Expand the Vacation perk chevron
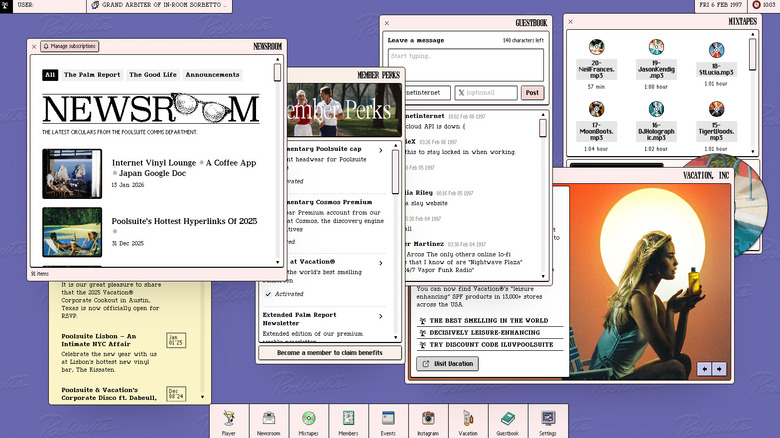The image size is (780, 438). click(381, 263)
